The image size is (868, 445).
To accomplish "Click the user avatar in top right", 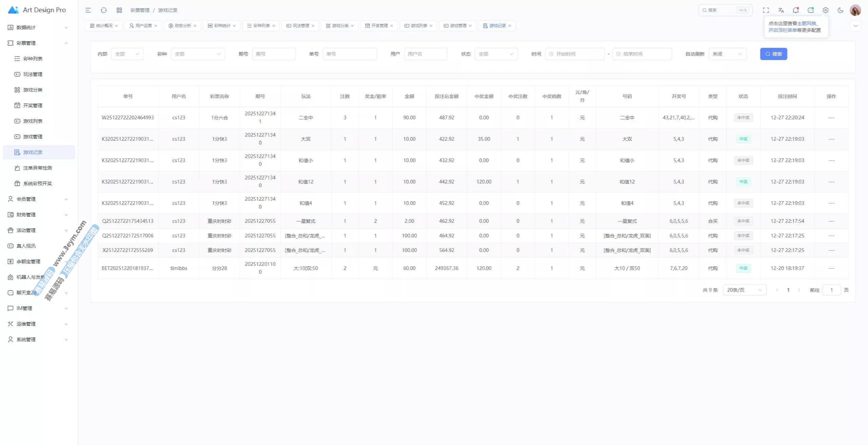I will click(855, 10).
